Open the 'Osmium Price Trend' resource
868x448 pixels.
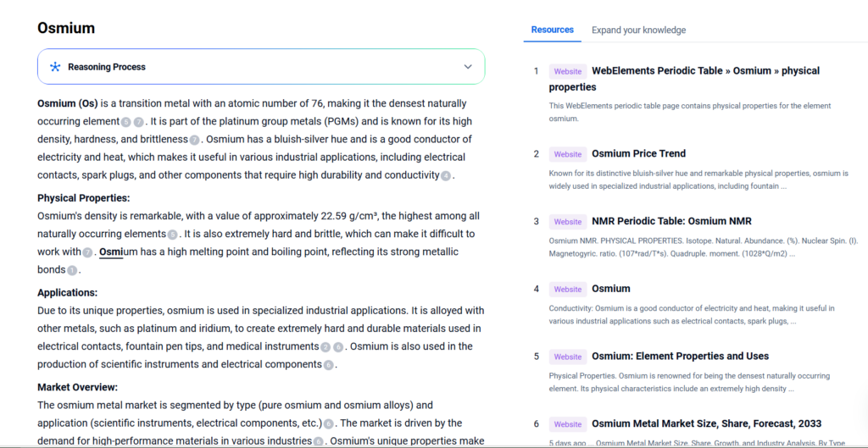pyautogui.click(x=638, y=153)
